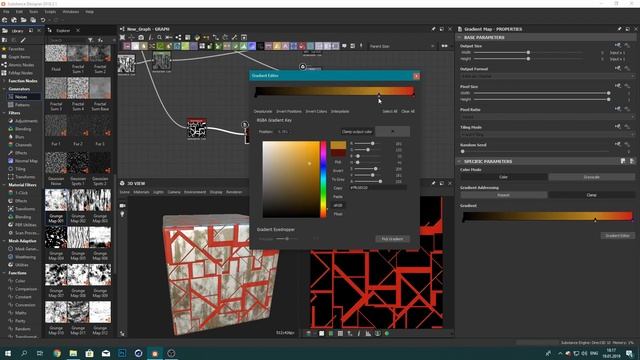Open the Windows menu

coord(71,12)
